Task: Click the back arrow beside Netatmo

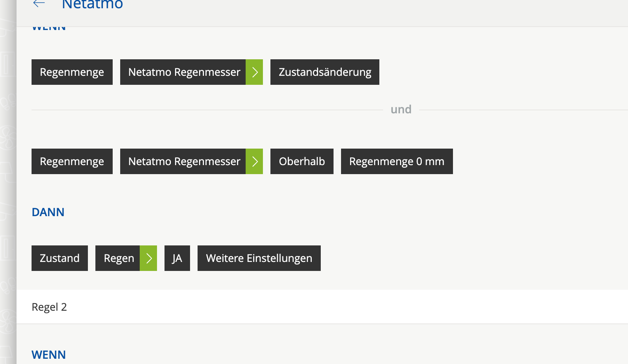Action: (39, 4)
